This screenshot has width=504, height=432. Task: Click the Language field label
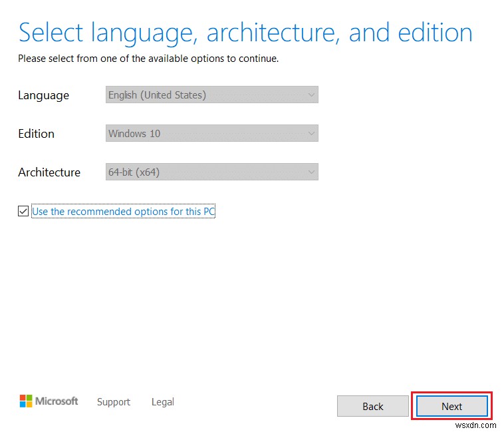(43, 95)
